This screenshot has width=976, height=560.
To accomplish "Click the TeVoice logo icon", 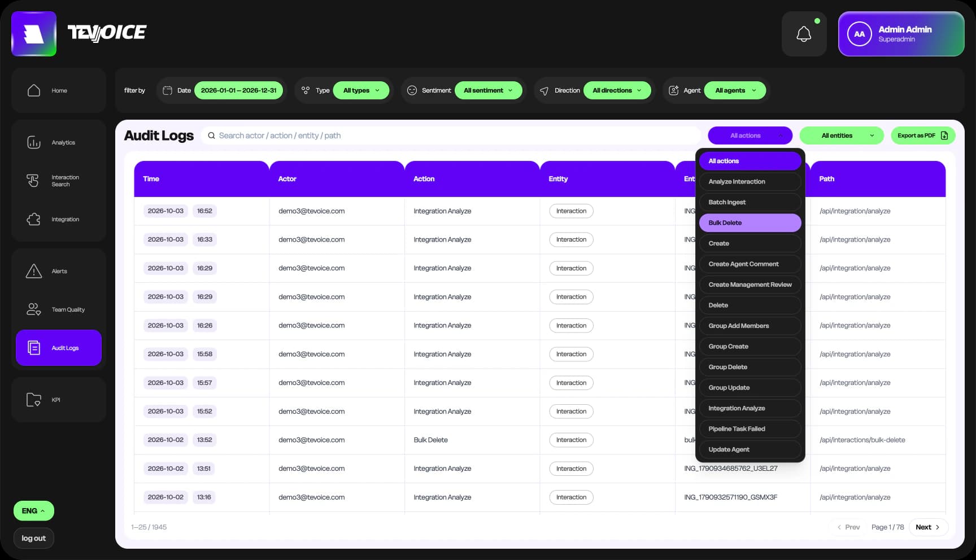I will click(34, 34).
